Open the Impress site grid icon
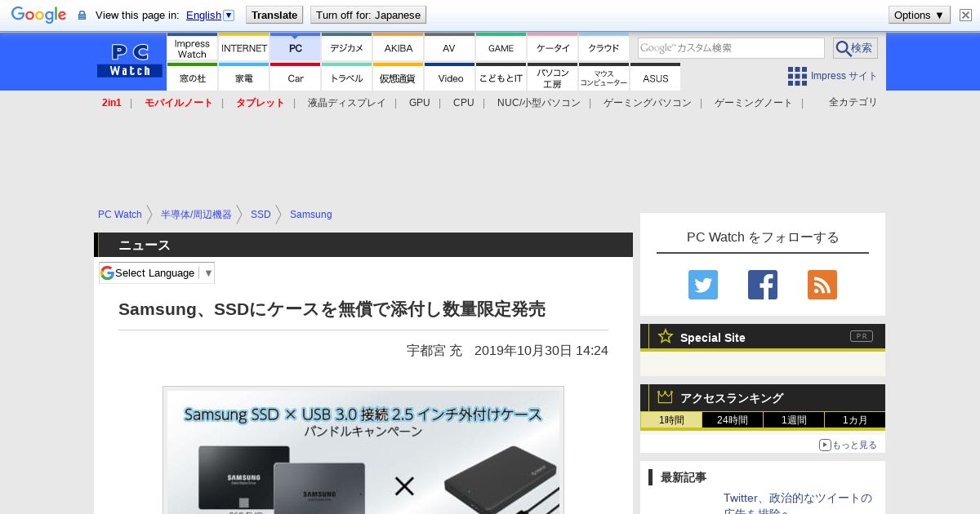This screenshot has width=980, height=514. [797, 76]
